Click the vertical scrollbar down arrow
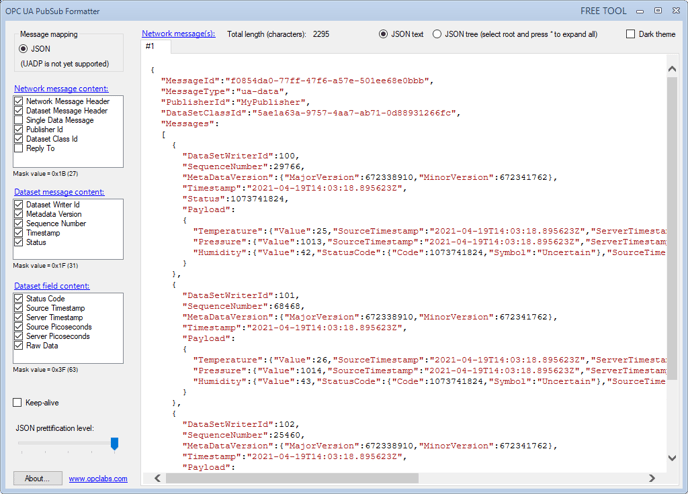Viewport: 688px width, 494px height. (671, 459)
